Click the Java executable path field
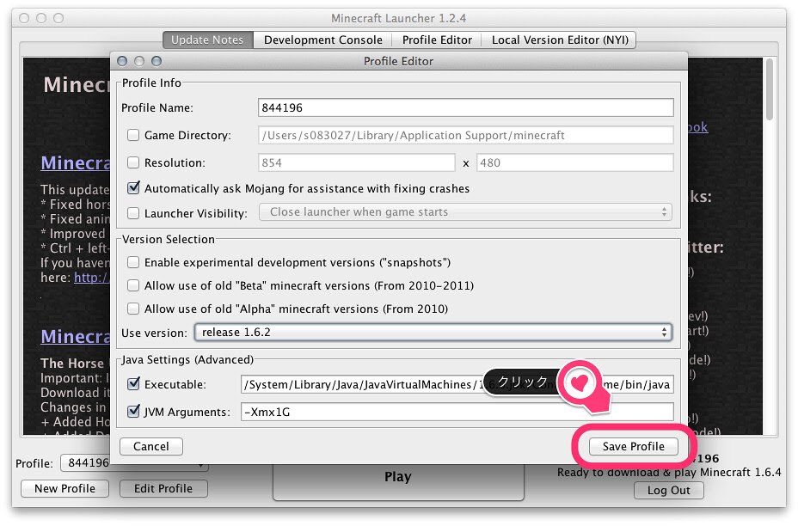 pyautogui.click(x=457, y=384)
